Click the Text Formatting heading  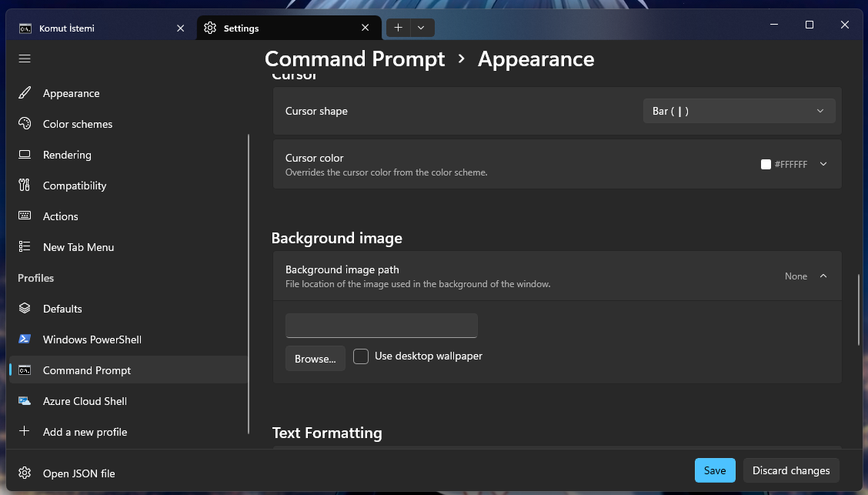click(326, 433)
